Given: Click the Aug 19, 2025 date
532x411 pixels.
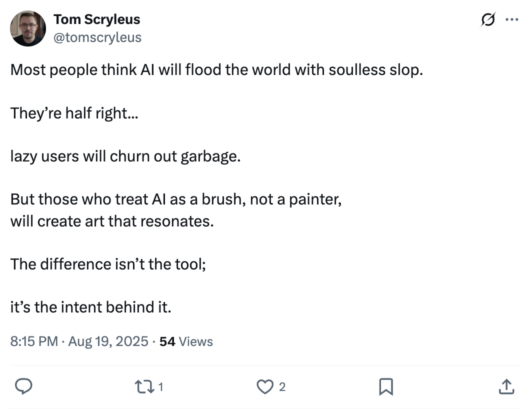Looking at the screenshot, I should (x=108, y=341).
